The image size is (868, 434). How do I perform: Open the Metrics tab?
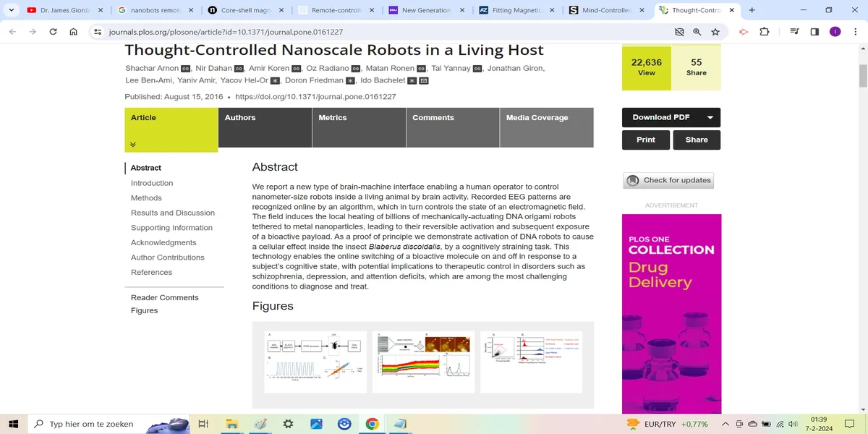click(x=359, y=127)
